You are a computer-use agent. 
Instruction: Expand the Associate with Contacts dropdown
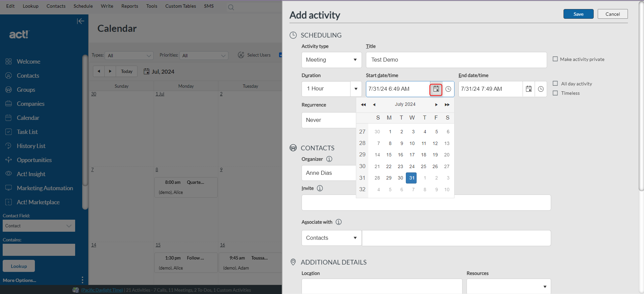(x=331, y=238)
